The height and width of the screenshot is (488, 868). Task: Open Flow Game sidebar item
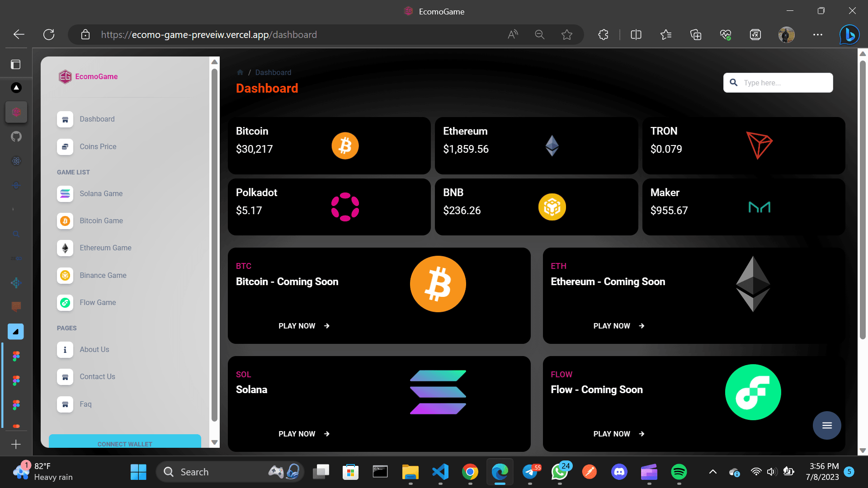98,302
